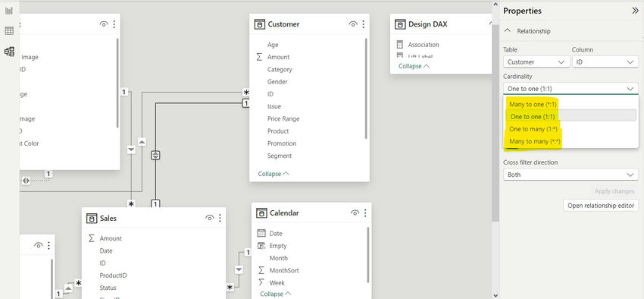Click measure icon beside Association

tap(400, 45)
